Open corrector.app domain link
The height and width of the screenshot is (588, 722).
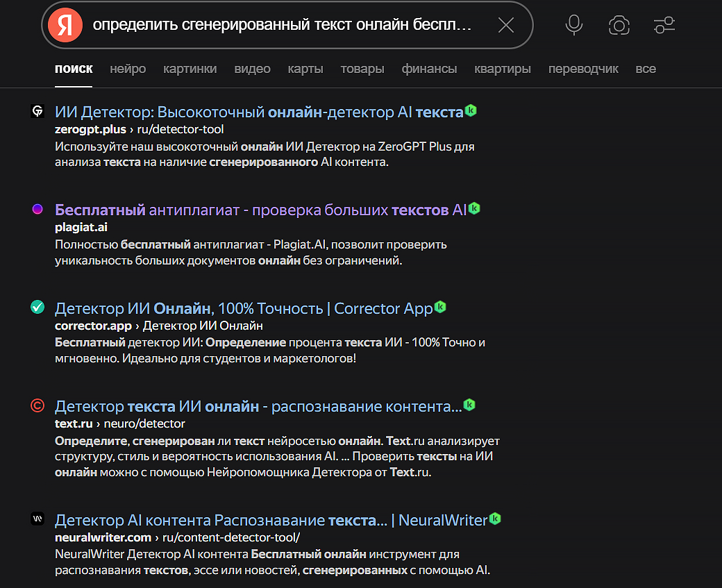point(93,326)
